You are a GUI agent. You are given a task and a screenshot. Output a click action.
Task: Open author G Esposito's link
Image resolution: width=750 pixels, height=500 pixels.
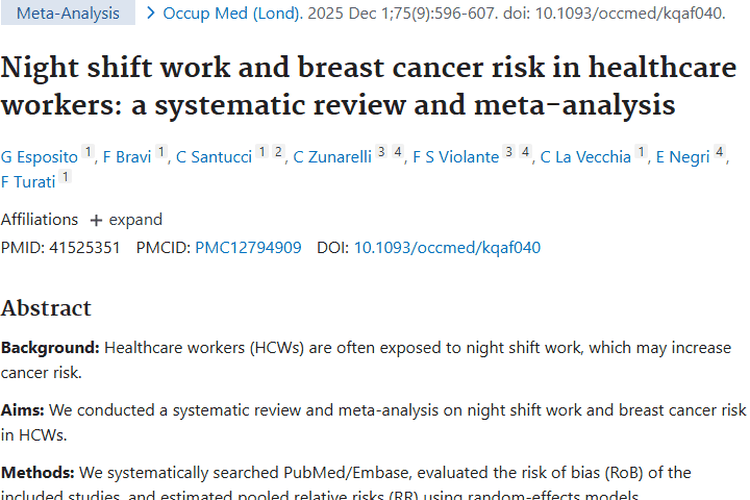pos(39,157)
